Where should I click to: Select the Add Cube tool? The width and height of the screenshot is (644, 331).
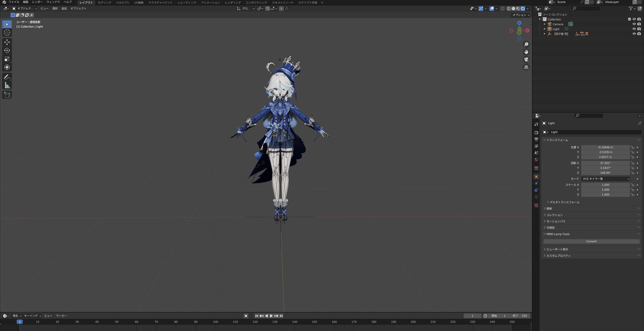coord(7,95)
